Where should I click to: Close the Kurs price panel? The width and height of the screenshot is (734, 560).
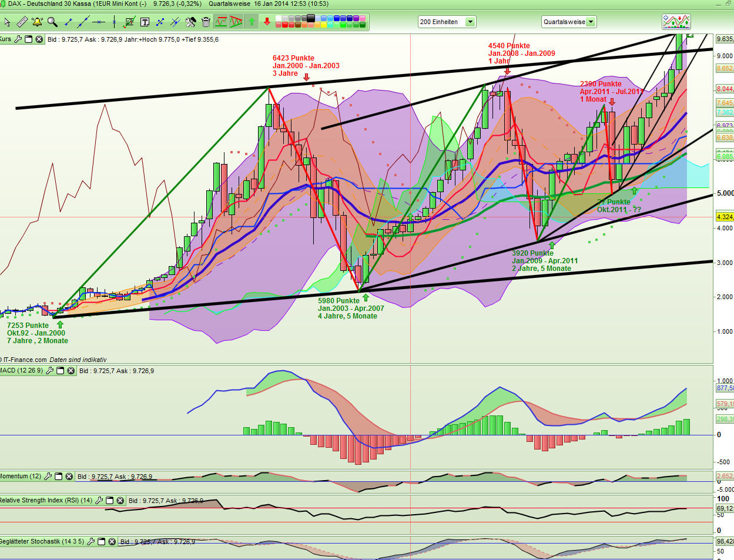click(x=39, y=39)
